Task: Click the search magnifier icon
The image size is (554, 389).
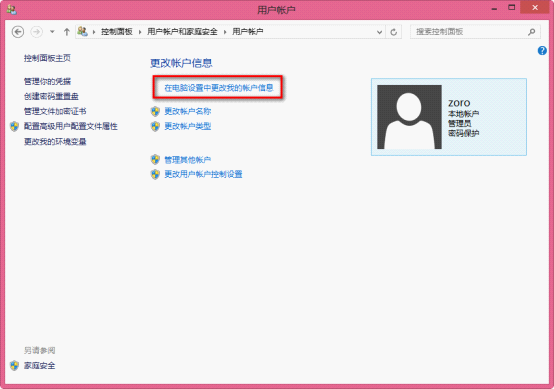Action: pyautogui.click(x=531, y=32)
